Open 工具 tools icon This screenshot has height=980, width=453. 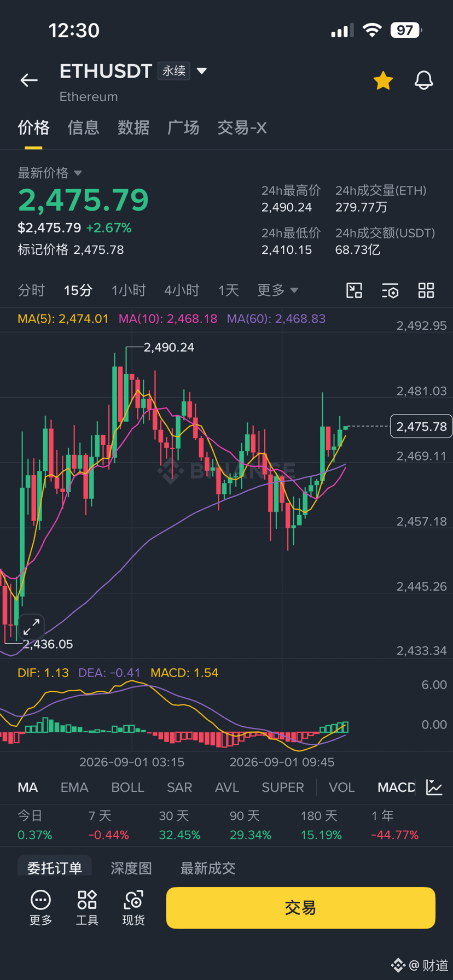pos(87,908)
